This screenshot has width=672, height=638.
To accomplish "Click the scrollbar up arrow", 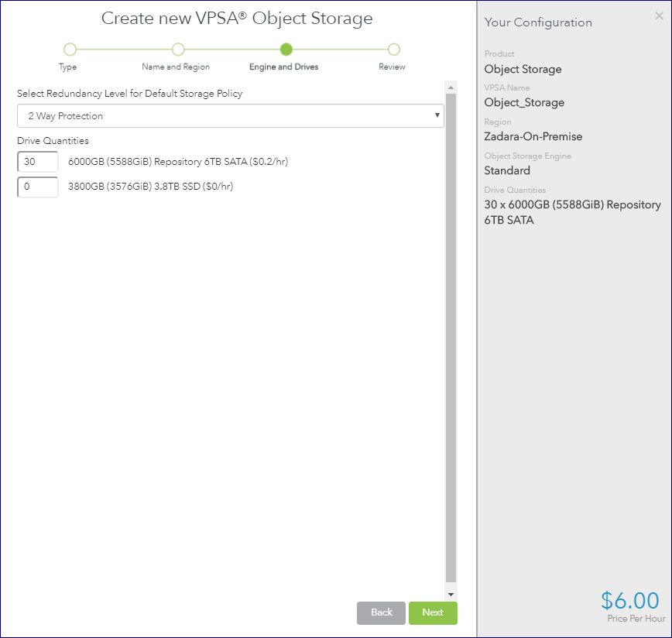I will 451,87.
